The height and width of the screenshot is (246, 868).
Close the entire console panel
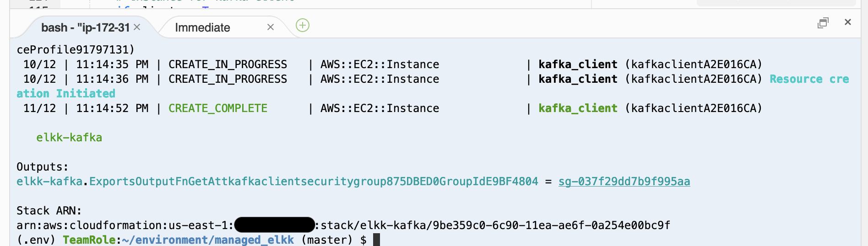point(848,22)
